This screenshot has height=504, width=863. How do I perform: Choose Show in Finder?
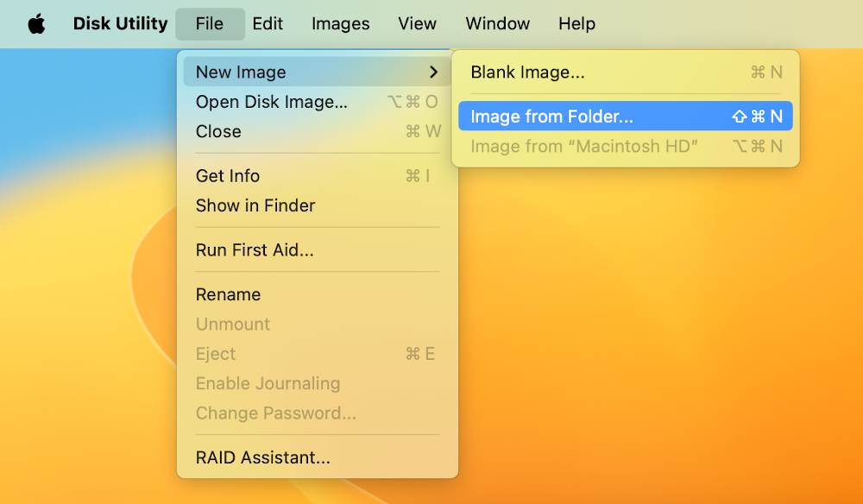pos(255,205)
